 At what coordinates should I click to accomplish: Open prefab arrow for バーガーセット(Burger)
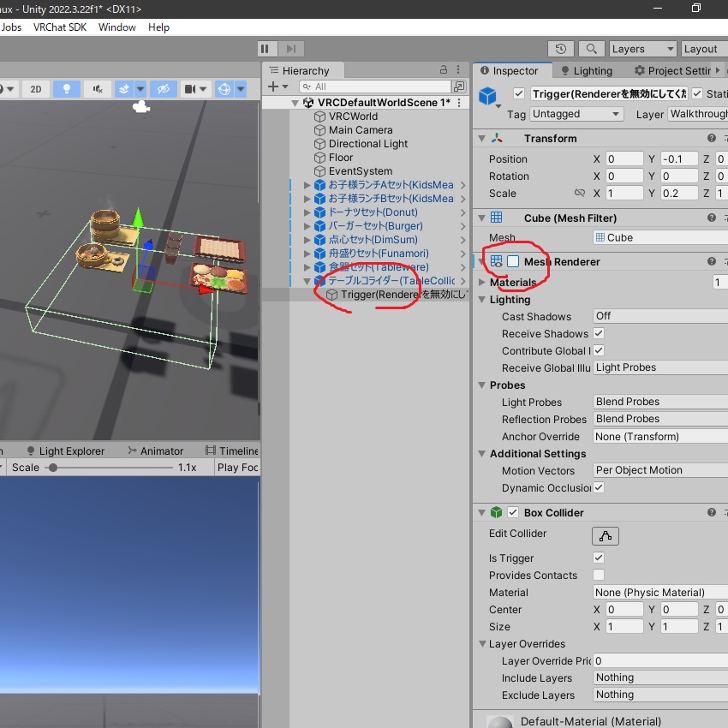[462, 226]
